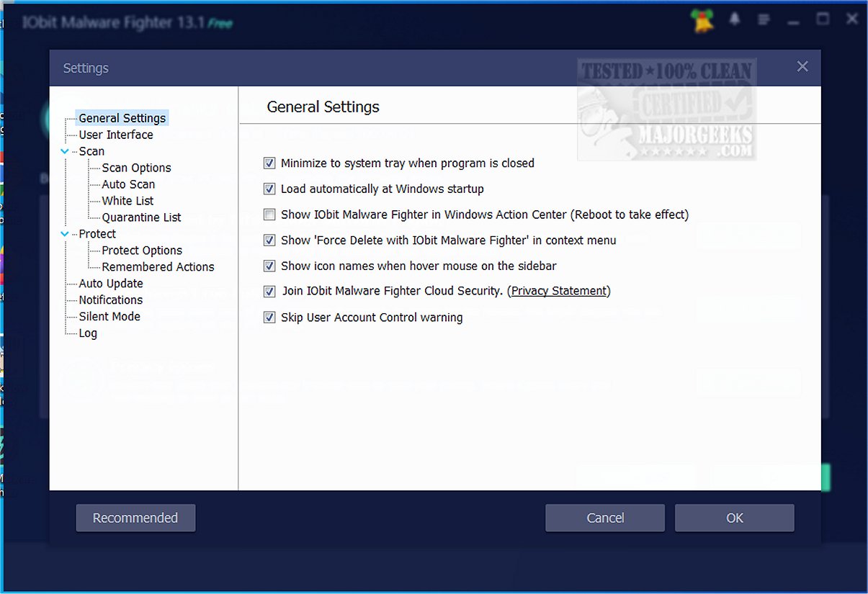
Task: Open Remembered Actions page
Action: click(158, 267)
